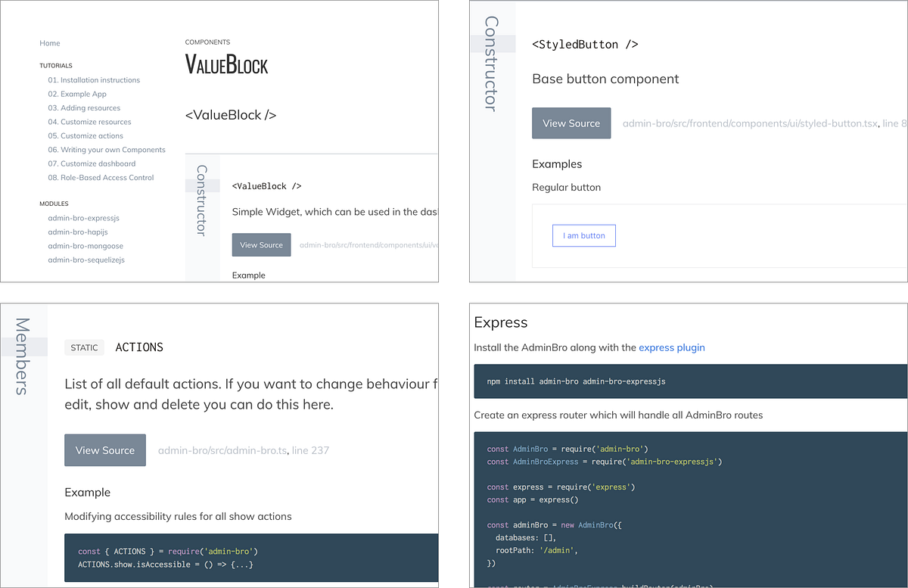This screenshot has width=908, height=588.
Task: Click View Source for StyledButton component
Action: 571,123
